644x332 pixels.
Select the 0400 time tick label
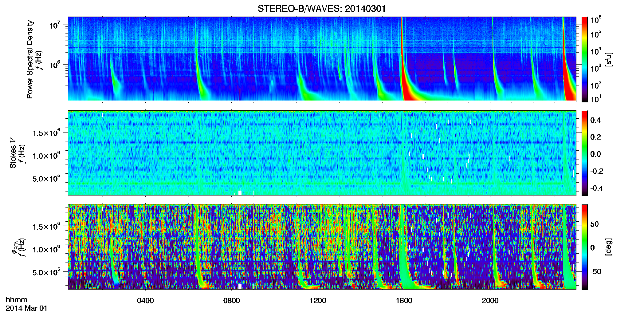click(x=145, y=301)
